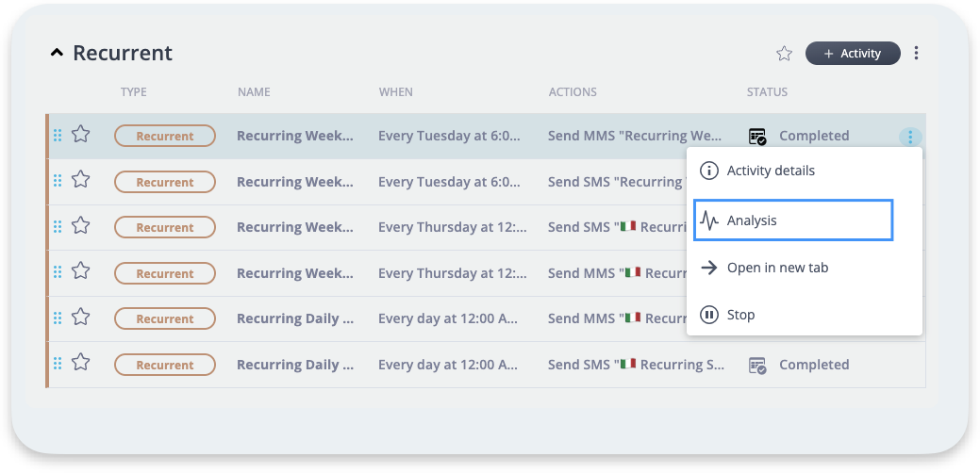Click the star icon on first Thursday SMS row
Screen dimensions: 980x473
click(81, 227)
